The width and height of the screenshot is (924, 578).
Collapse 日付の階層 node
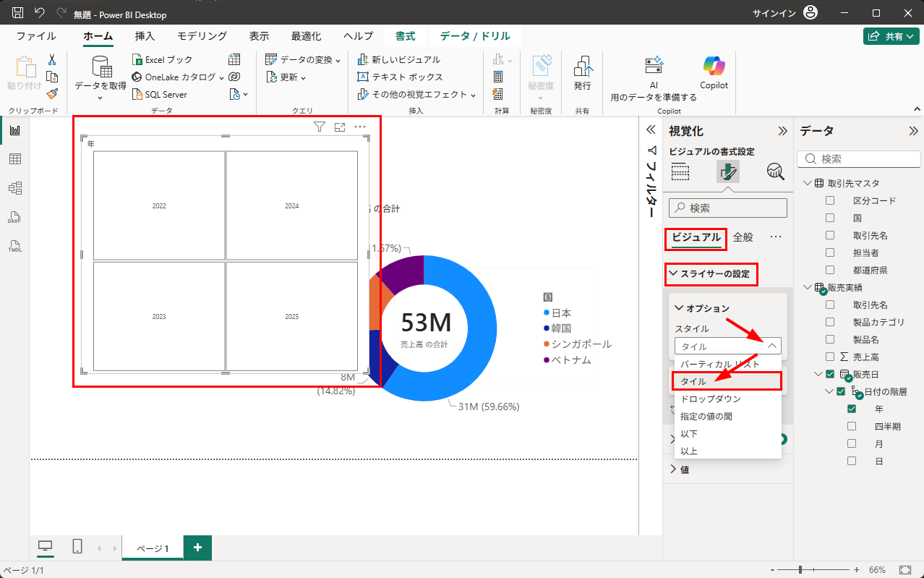click(830, 391)
